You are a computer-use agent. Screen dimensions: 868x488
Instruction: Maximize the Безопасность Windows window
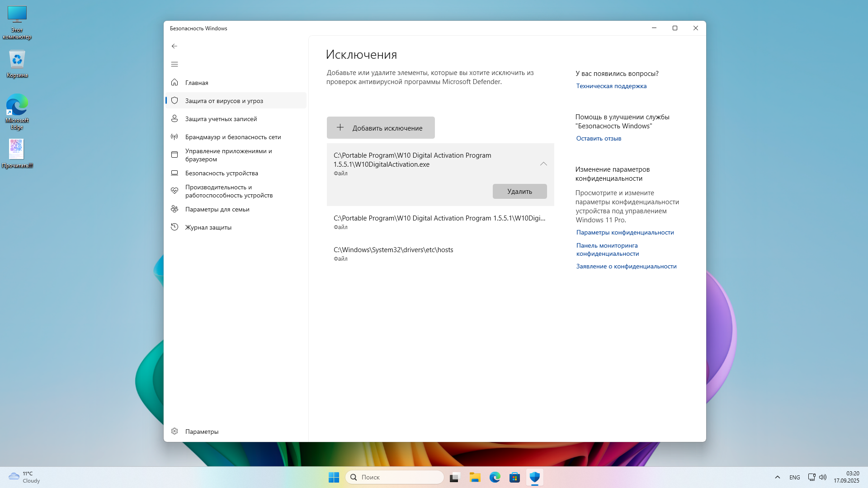click(x=675, y=28)
